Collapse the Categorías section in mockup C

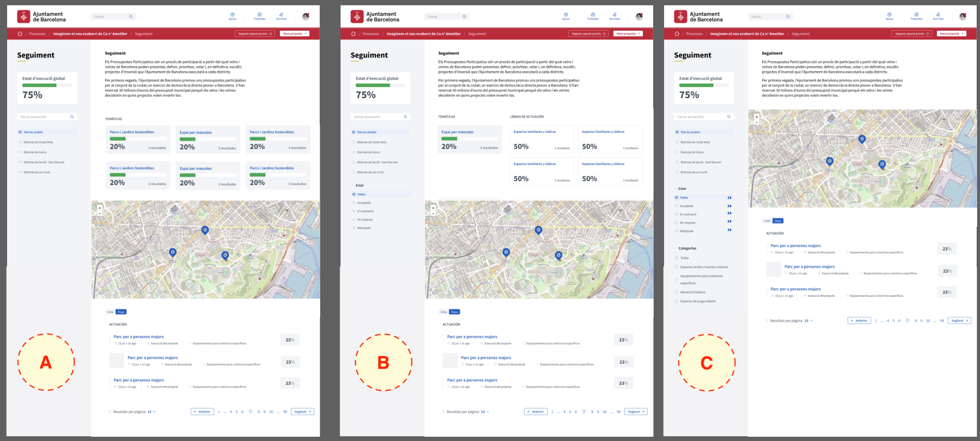pos(676,248)
